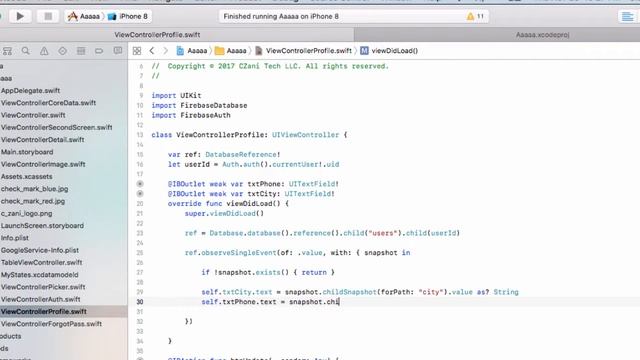Select ViewControllerAuth.swift in navigator
640x360 pixels.
click(x=40, y=299)
